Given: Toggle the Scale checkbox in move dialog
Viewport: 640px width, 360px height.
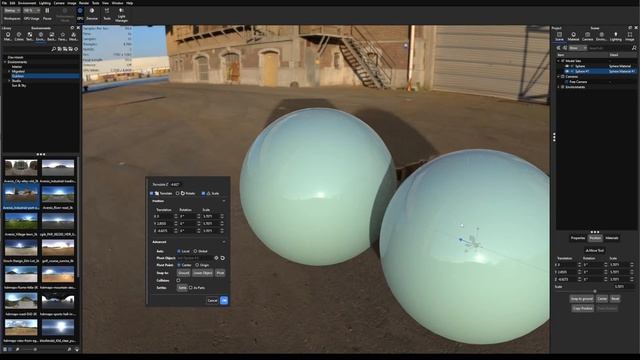Looking at the screenshot, I should coord(203,193).
